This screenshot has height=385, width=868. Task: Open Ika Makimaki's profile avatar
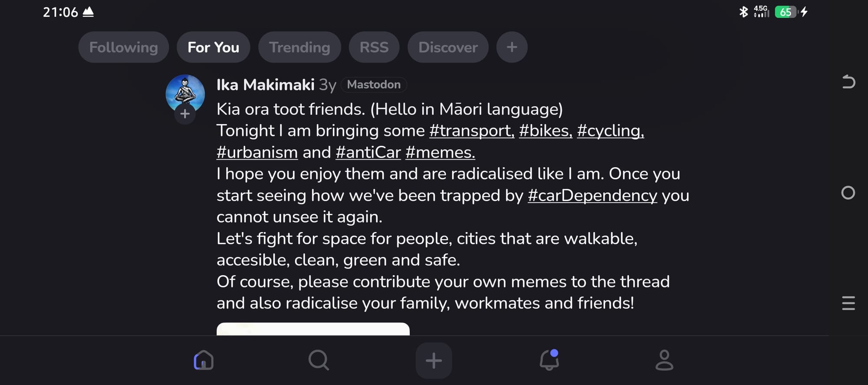pyautogui.click(x=185, y=92)
